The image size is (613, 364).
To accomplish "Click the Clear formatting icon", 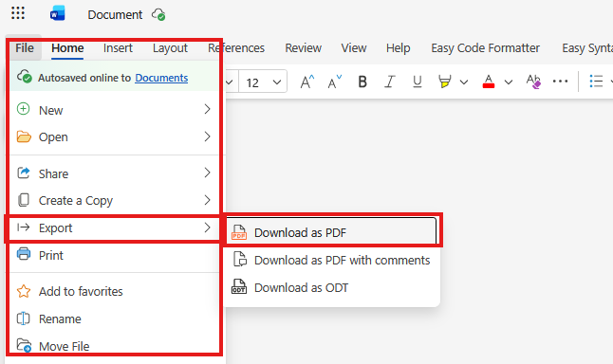I will (x=533, y=82).
